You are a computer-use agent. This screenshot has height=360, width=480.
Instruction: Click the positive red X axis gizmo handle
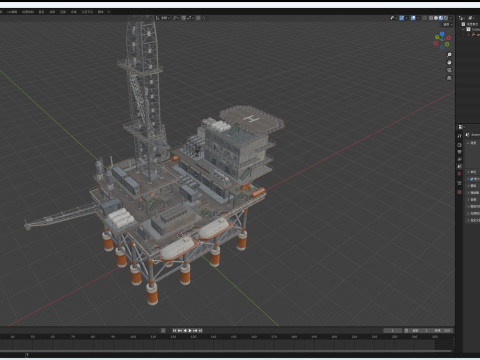448,38
